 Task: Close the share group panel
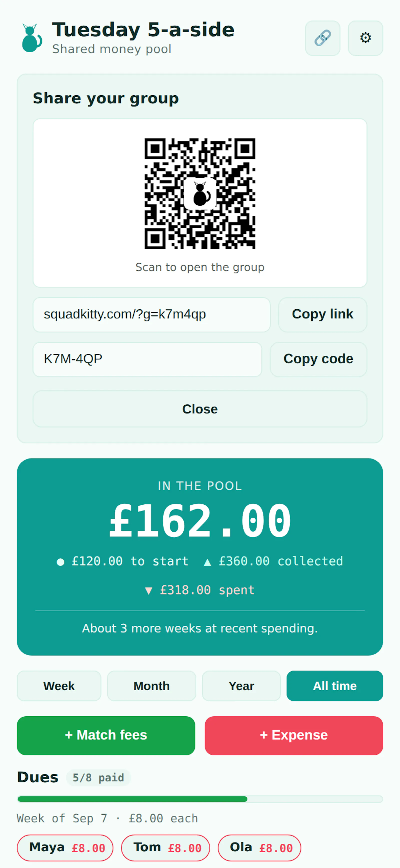coord(200,409)
